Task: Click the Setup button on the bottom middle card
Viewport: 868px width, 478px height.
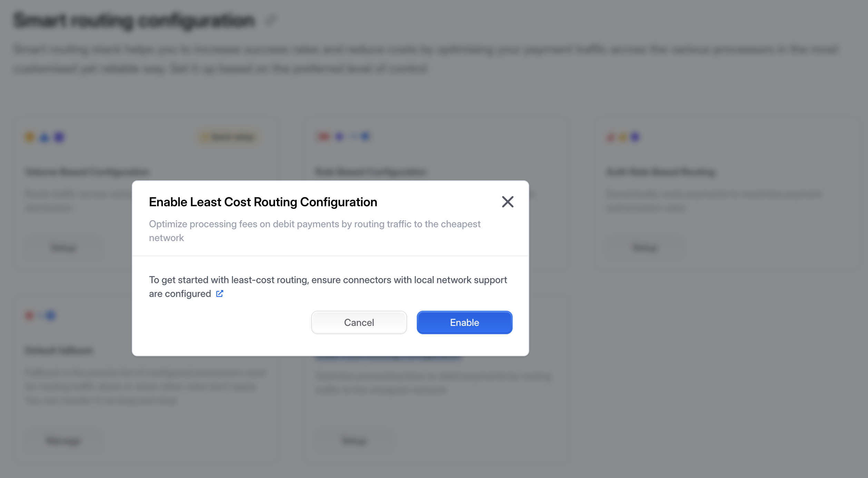Action: (354, 441)
